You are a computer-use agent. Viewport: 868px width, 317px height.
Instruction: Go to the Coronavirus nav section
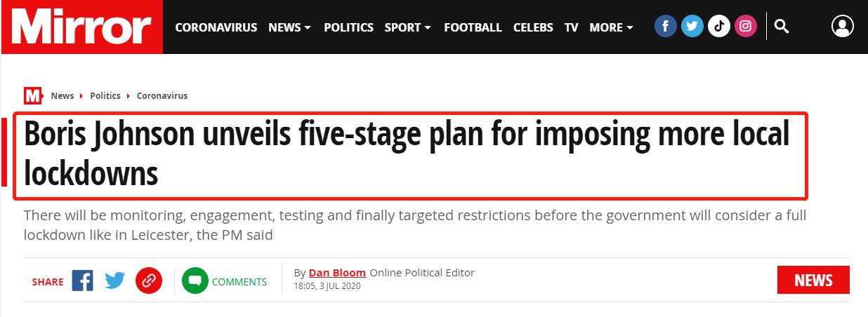[x=217, y=27]
